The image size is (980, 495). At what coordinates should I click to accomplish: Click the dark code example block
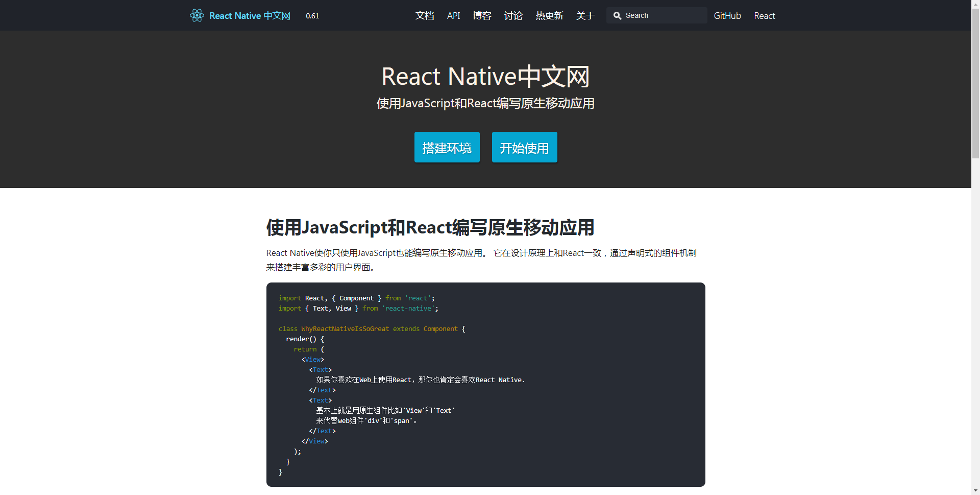click(485, 384)
